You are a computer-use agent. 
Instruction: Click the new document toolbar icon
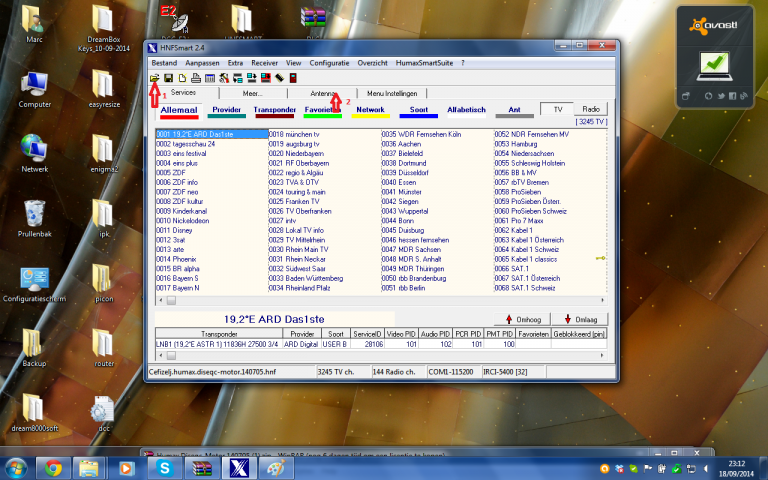click(183, 77)
